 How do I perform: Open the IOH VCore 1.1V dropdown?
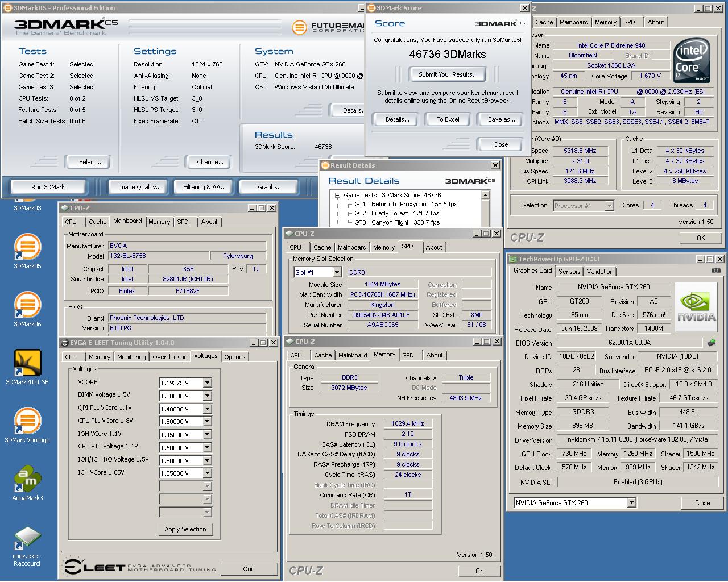pyautogui.click(x=207, y=435)
